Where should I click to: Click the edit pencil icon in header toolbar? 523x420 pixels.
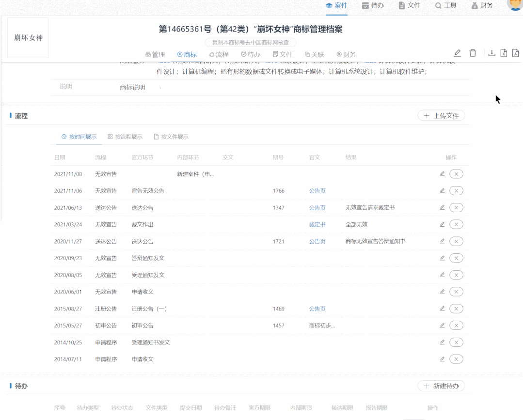[457, 53]
